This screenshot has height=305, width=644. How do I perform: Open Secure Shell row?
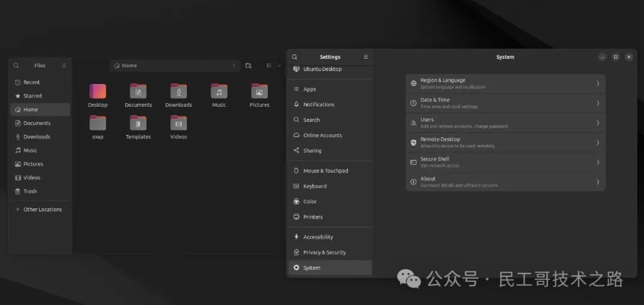[505, 162]
